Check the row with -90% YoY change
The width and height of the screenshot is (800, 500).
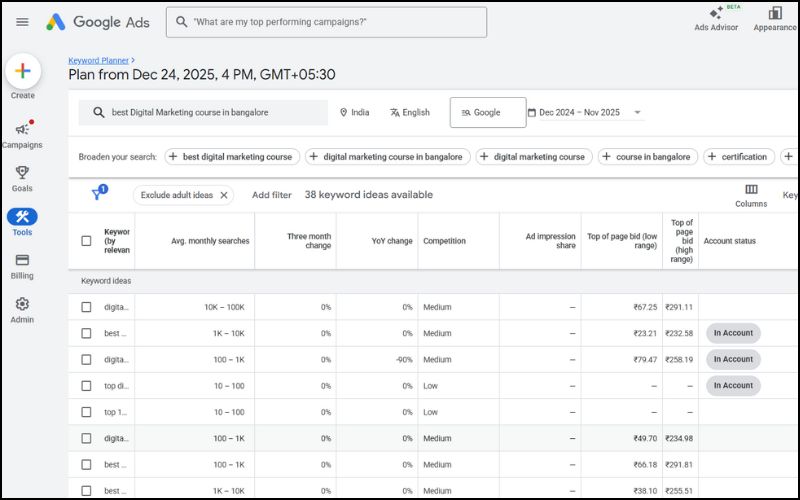86,360
